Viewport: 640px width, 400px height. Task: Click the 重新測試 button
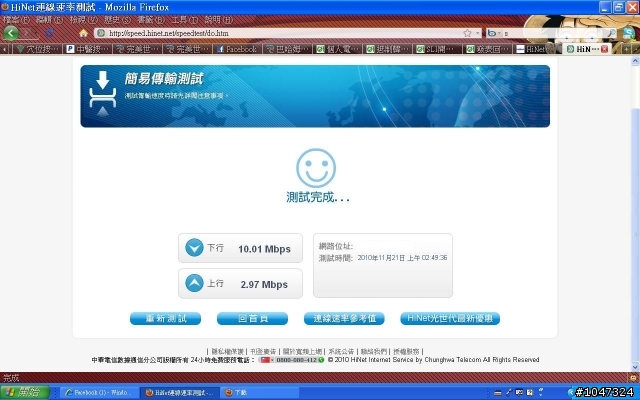point(165,318)
